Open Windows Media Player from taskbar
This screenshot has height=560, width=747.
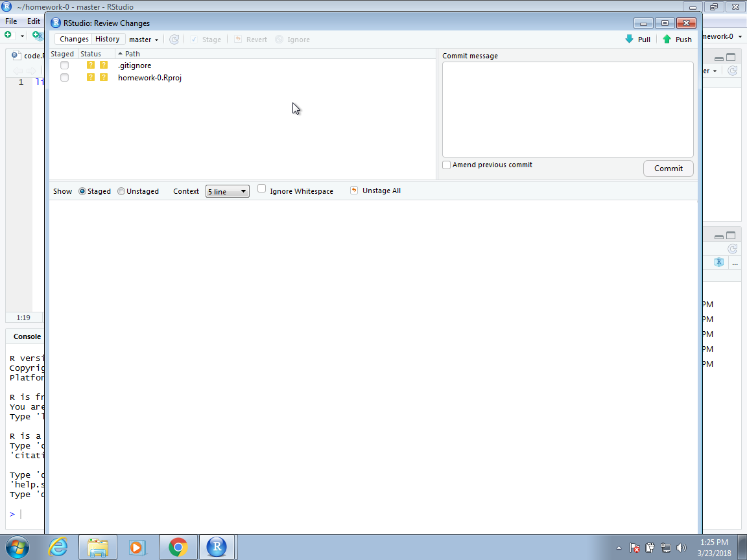[x=137, y=547]
